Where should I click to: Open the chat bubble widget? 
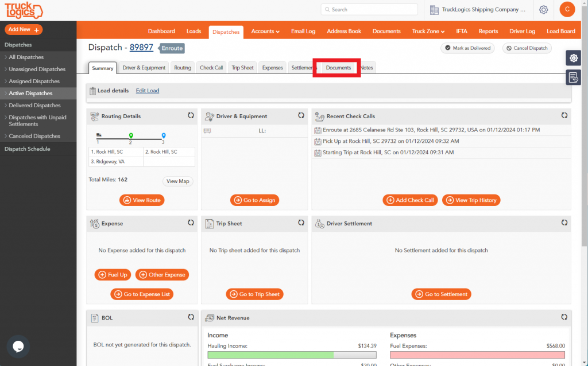[18, 346]
